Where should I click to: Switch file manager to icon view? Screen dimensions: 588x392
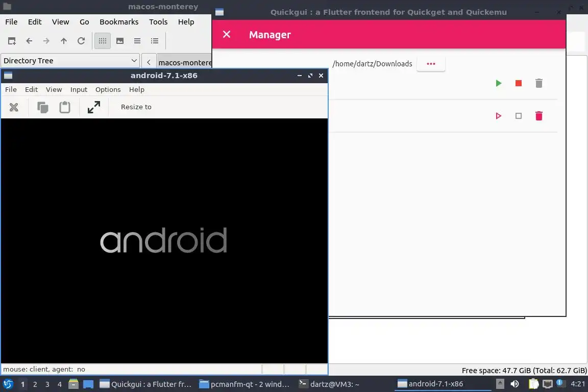103,41
